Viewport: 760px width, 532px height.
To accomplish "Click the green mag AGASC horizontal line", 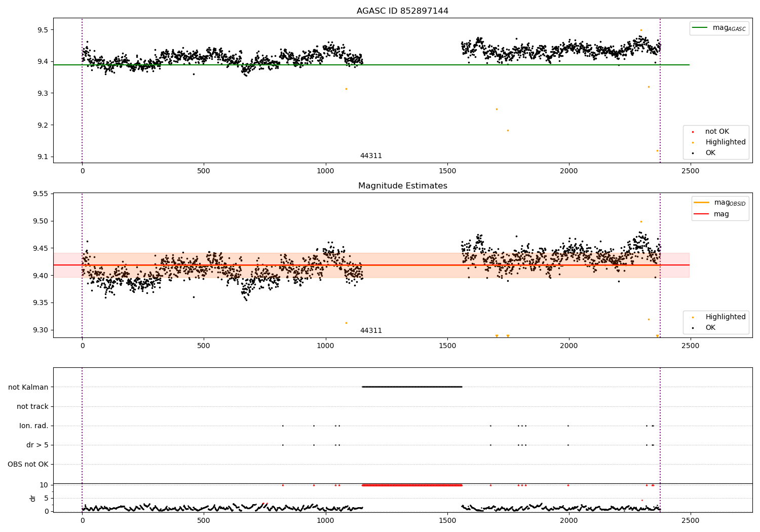I will coord(371,65).
